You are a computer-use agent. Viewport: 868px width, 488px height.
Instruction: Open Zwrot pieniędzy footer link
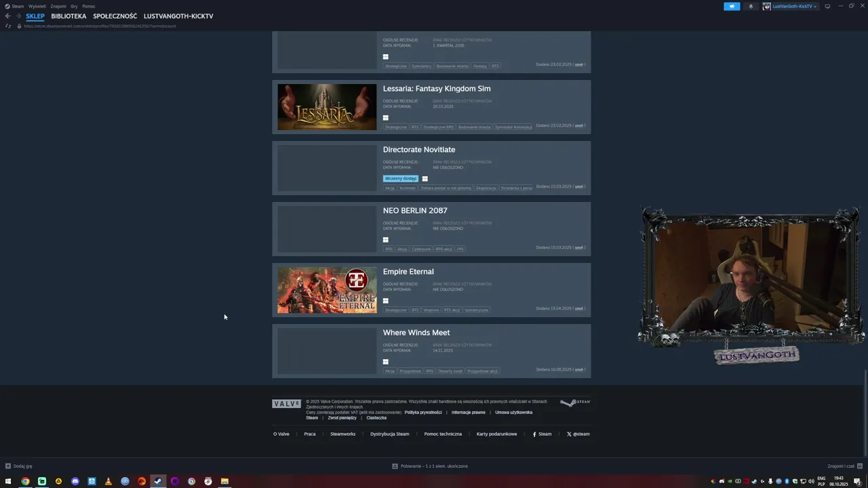point(342,418)
